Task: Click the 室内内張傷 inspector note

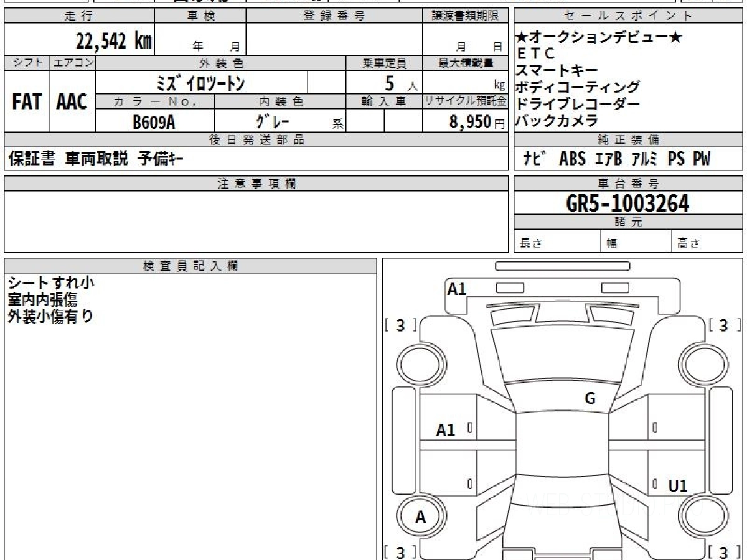Action: click(x=42, y=300)
